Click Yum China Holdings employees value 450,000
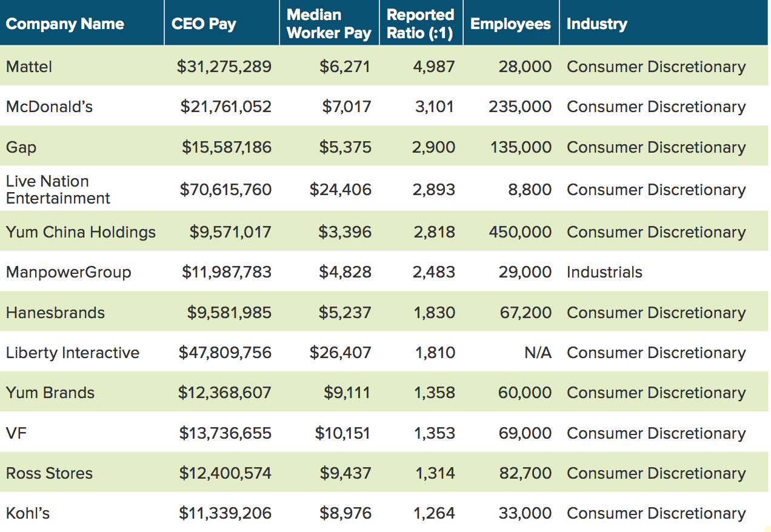 (520, 232)
